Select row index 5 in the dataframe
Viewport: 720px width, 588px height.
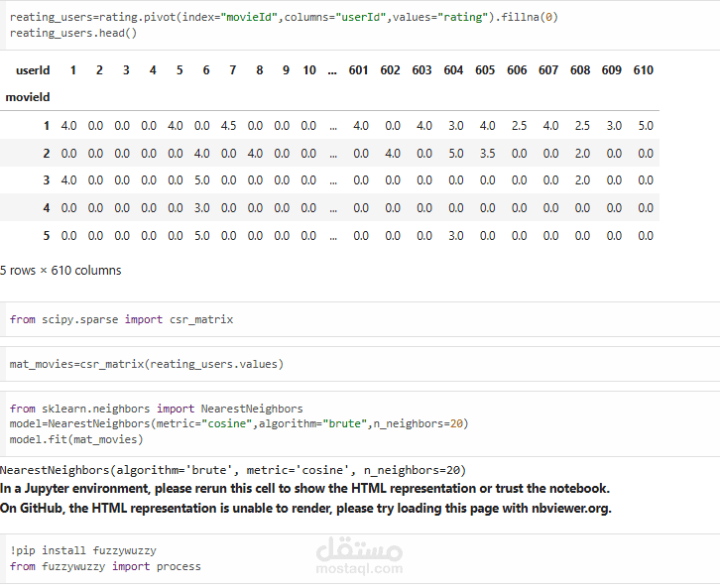[x=47, y=236]
